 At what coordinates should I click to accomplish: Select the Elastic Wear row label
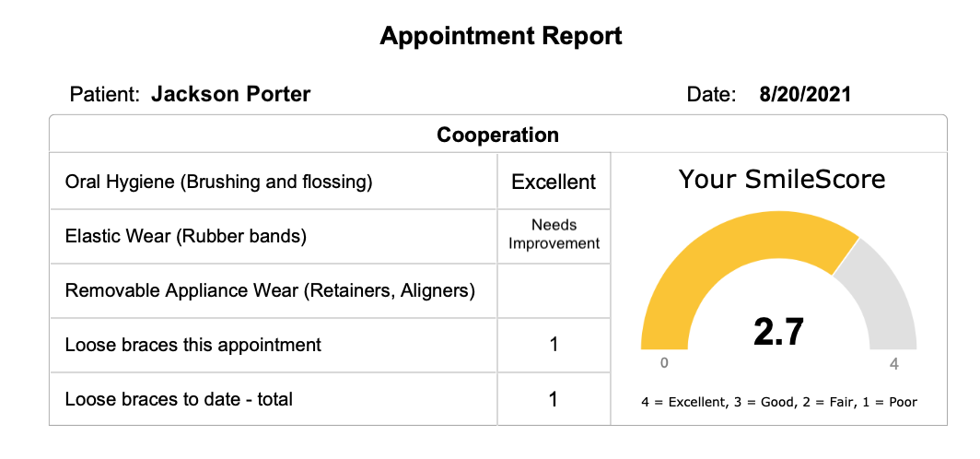(x=185, y=236)
